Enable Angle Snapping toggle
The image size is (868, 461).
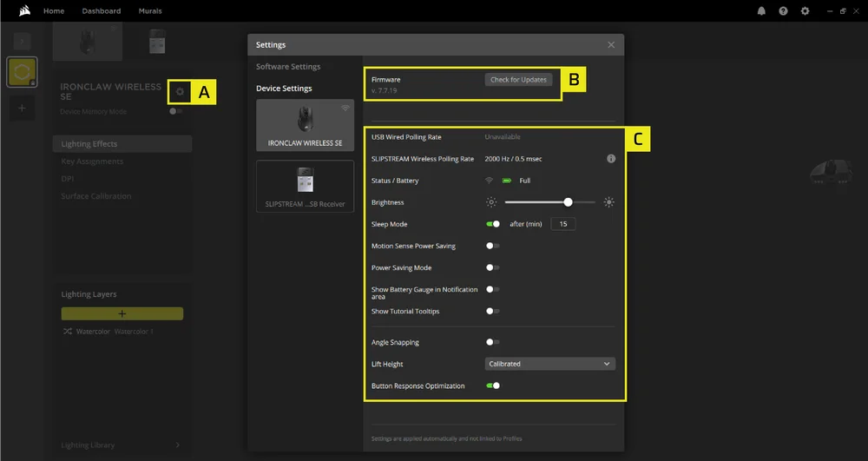493,343
